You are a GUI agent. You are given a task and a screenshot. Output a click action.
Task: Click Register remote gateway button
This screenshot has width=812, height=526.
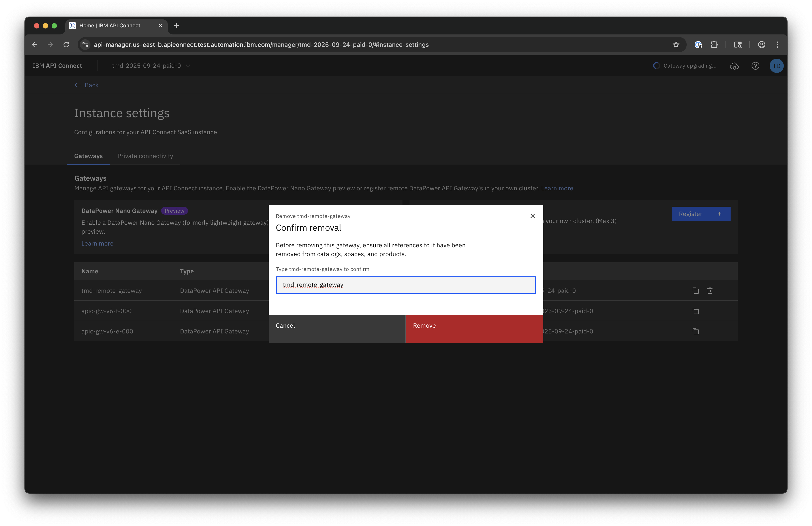click(x=700, y=214)
